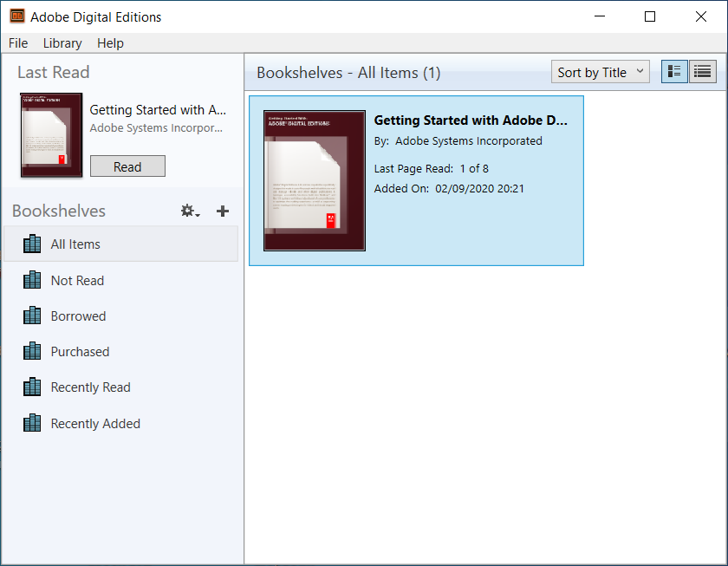Click the Last Page Read: 1 of 8 text
Screen dimensions: 728x566
click(x=432, y=168)
